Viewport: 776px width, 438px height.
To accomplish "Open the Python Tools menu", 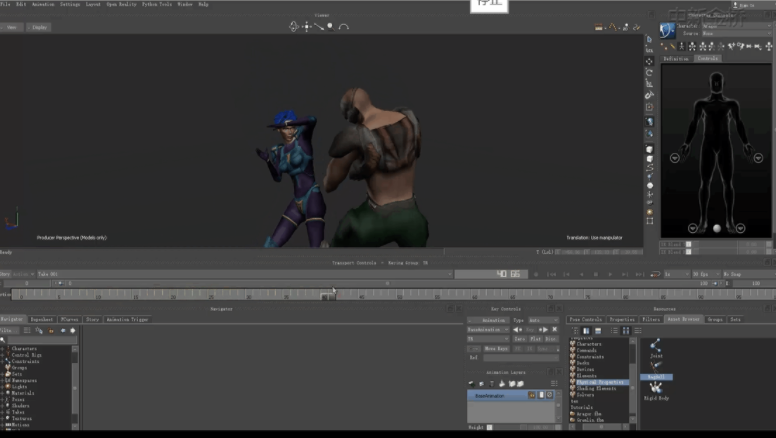I will pyautogui.click(x=157, y=4).
